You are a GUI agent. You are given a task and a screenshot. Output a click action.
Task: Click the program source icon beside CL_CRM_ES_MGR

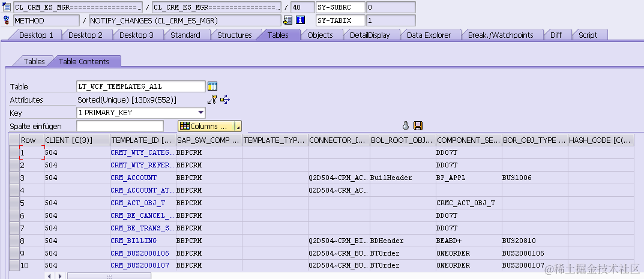pyautogui.click(x=6, y=7)
